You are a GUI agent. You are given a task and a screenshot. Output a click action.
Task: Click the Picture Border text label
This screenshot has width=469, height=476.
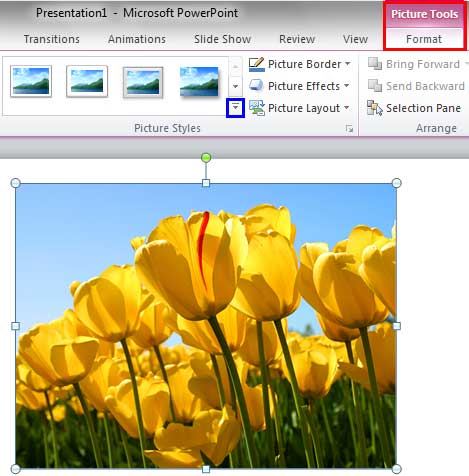[x=304, y=64]
